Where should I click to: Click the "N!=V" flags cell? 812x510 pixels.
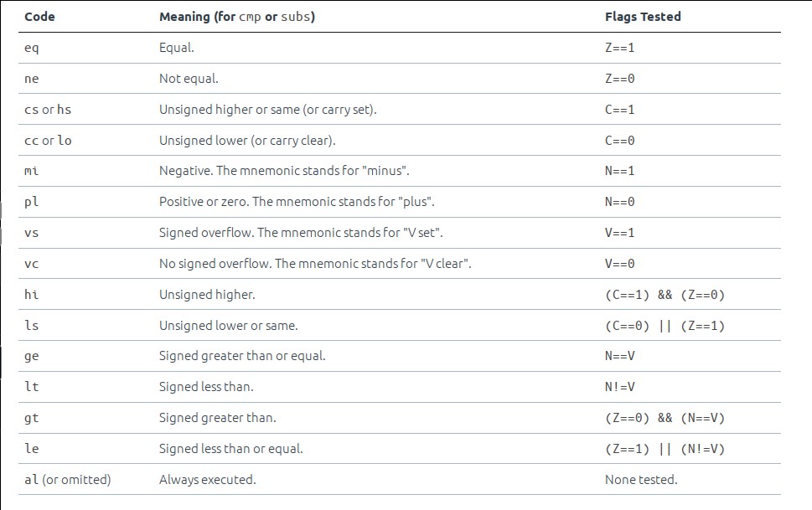(x=619, y=387)
